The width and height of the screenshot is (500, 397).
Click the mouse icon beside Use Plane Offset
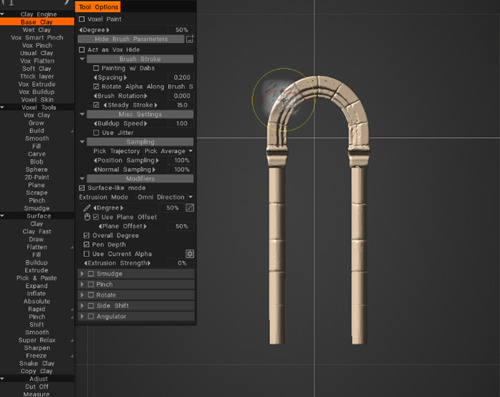[87, 217]
